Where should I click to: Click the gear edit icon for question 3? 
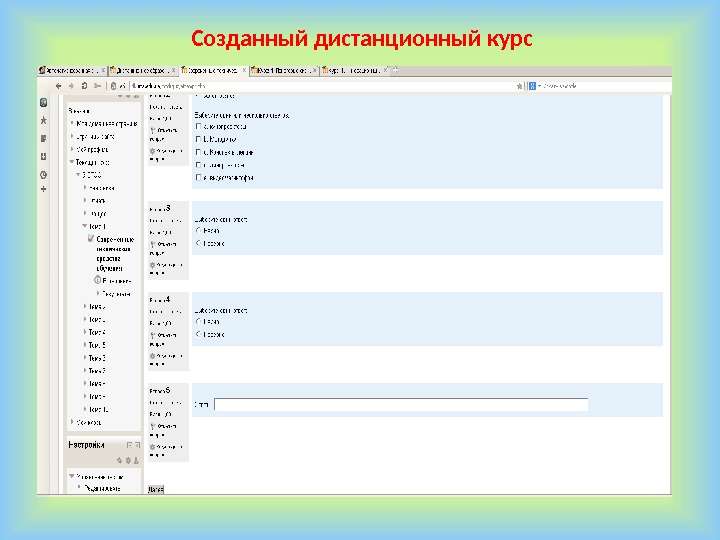(x=152, y=265)
